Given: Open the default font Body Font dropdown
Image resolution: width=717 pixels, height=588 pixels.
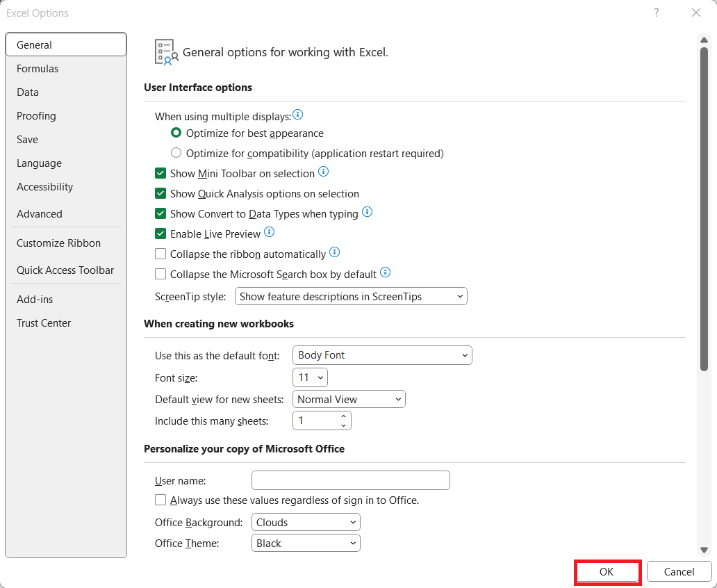Looking at the screenshot, I should [382, 355].
